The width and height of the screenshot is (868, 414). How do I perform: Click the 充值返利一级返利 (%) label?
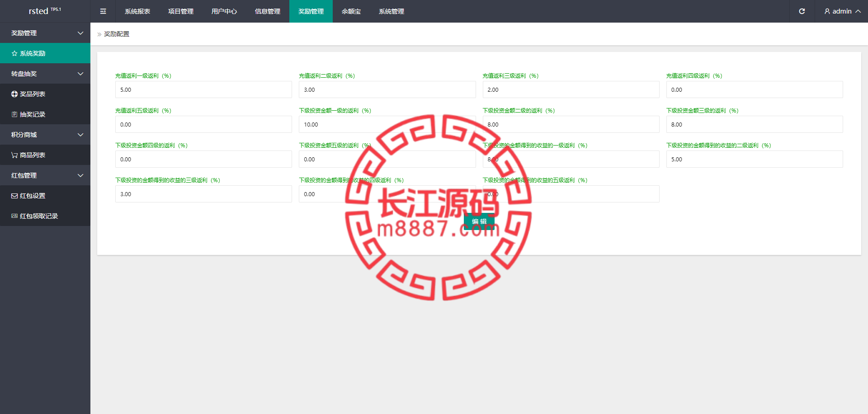[143, 76]
